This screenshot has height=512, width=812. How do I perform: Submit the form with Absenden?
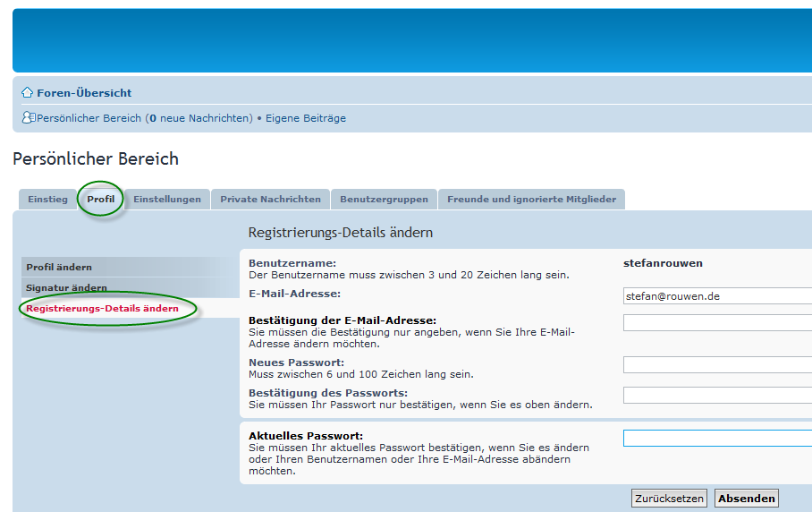746,499
